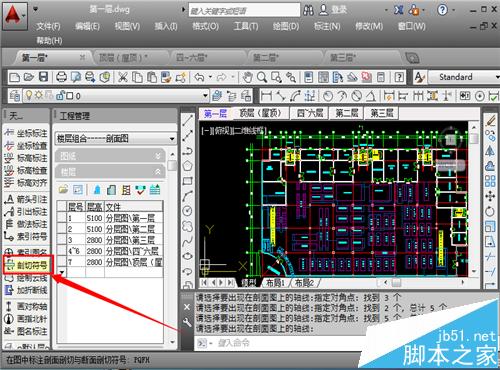This screenshot has width=500, height=370.
Task: Toggle the layer lock padlock icon
Action: pyautogui.click(x=60, y=96)
